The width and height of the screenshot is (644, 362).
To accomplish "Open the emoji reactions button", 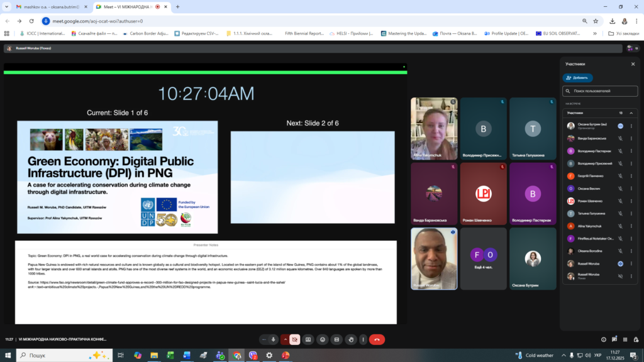I will point(322,339).
